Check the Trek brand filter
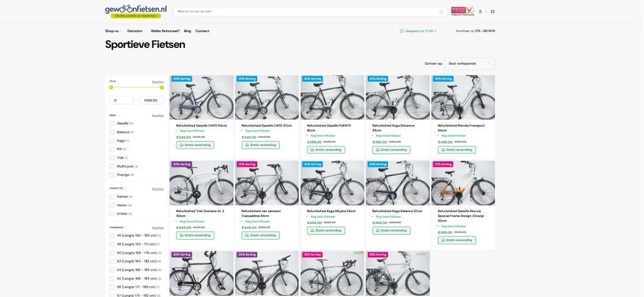The width and height of the screenshot is (644, 297). (x=112, y=158)
